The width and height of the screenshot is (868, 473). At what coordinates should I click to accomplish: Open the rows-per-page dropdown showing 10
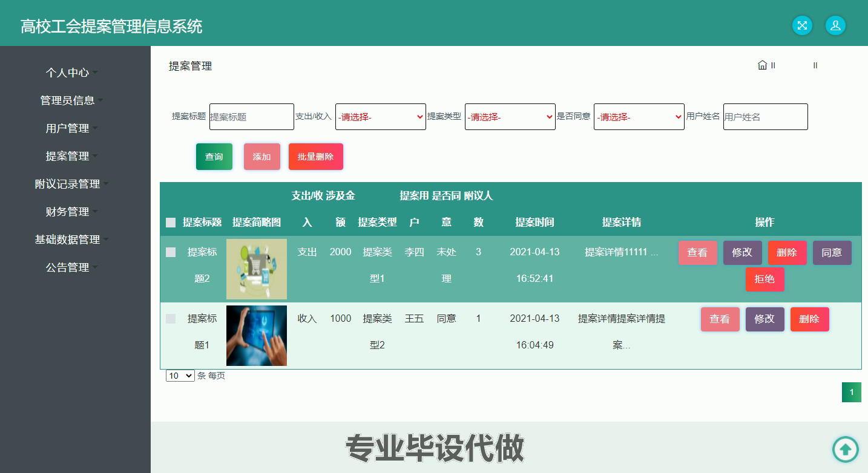[x=180, y=376]
